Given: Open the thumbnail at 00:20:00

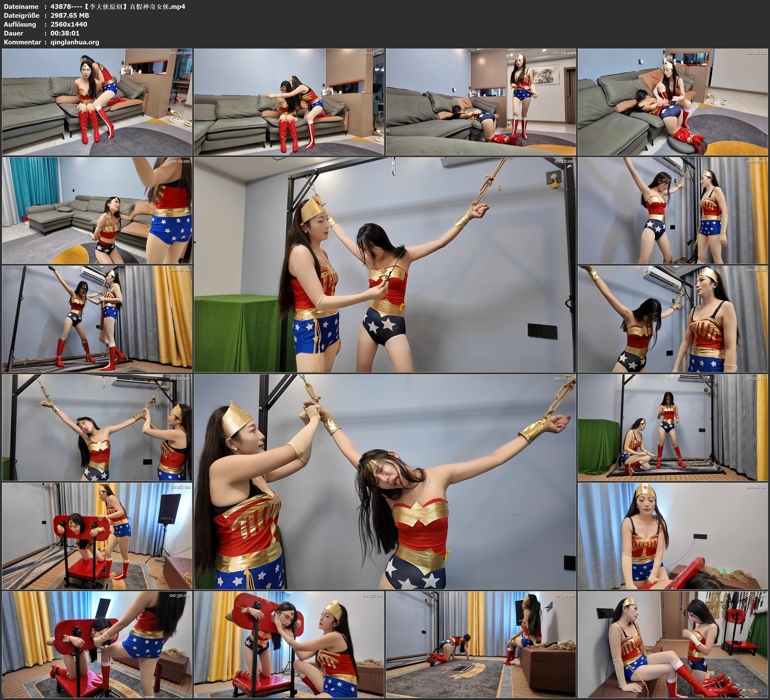Looking at the screenshot, I should (x=97, y=427).
